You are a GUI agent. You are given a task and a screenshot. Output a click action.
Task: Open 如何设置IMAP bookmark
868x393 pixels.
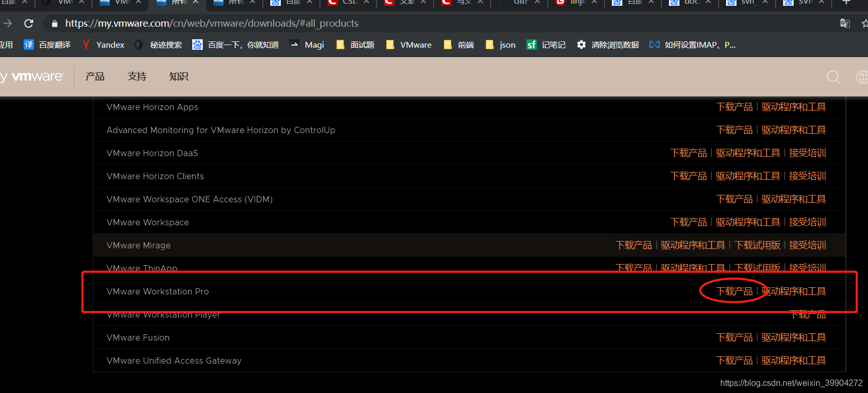(693, 45)
